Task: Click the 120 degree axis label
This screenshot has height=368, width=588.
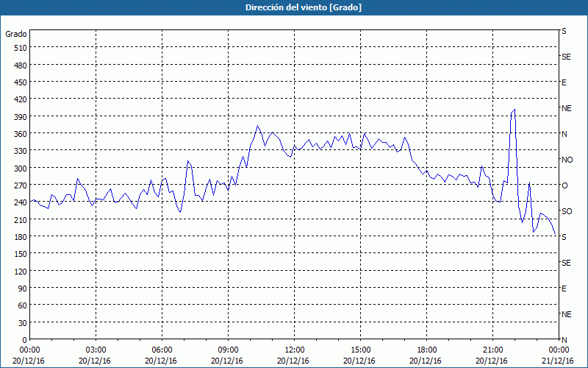Action: coord(21,271)
